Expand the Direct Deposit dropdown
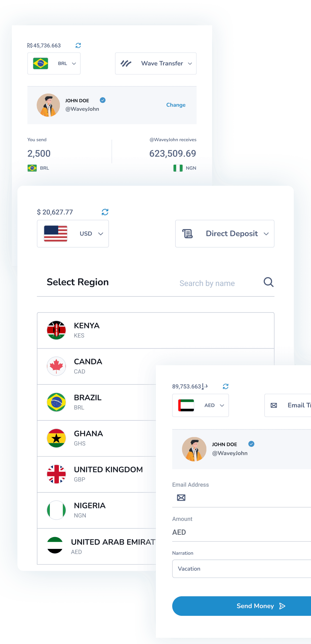The height and width of the screenshot is (644, 311). point(225,234)
